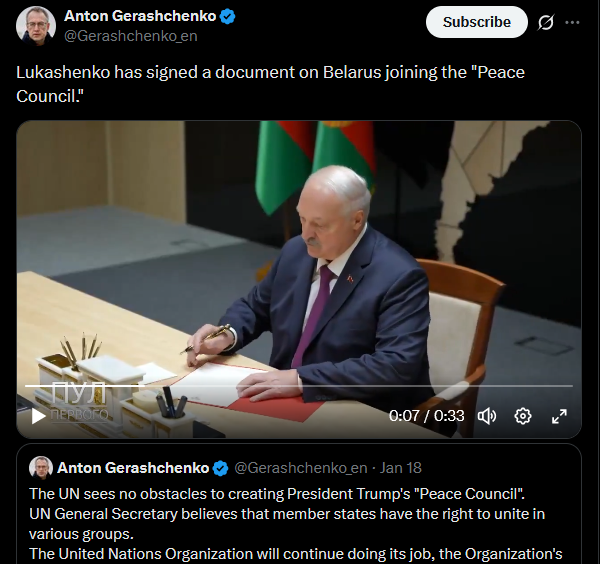Click the quoted post @Gerashchenko_en handle

pyautogui.click(x=300, y=468)
